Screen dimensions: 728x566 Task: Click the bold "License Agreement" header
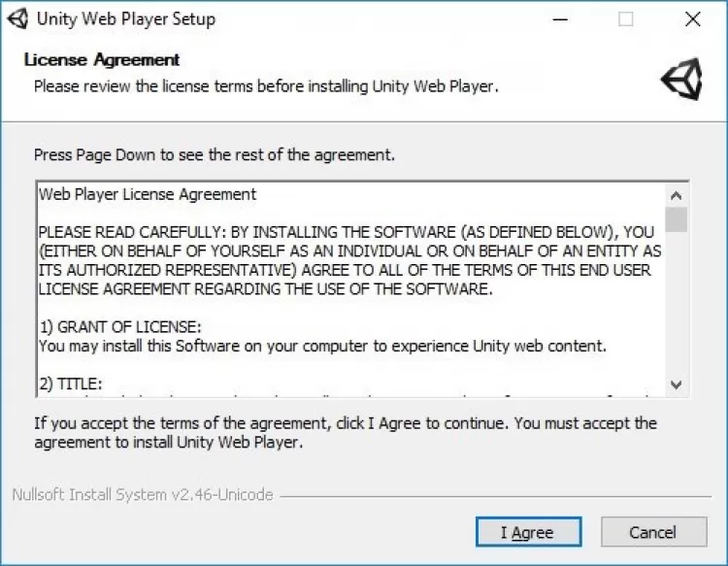[102, 60]
